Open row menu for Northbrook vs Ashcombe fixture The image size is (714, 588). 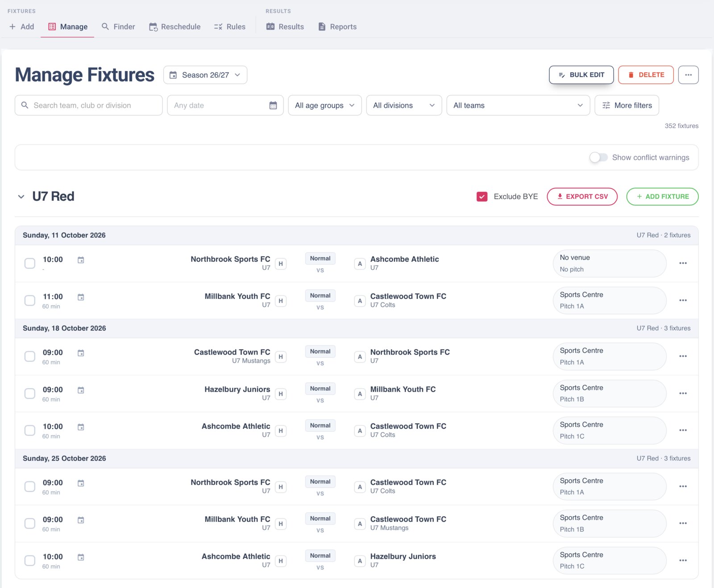point(683,263)
